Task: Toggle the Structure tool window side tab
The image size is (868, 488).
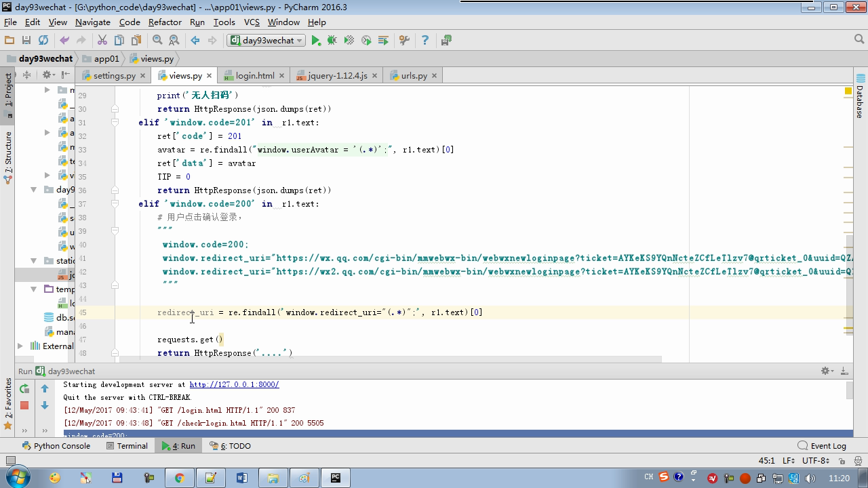Action: click(8, 155)
